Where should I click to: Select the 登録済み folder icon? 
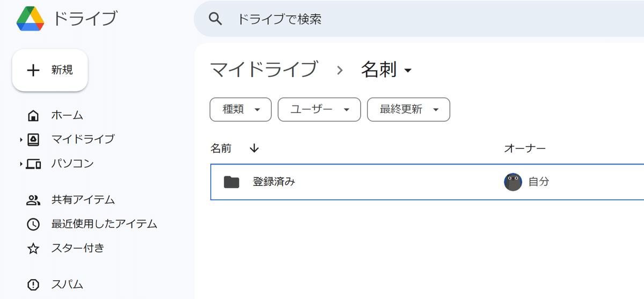coord(231,182)
